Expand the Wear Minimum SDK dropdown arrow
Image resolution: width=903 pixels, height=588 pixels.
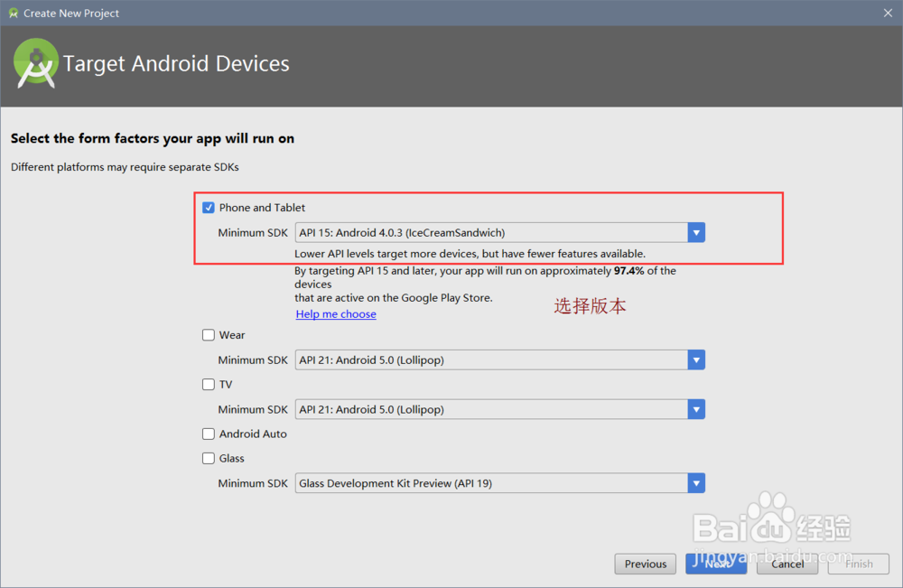point(695,360)
